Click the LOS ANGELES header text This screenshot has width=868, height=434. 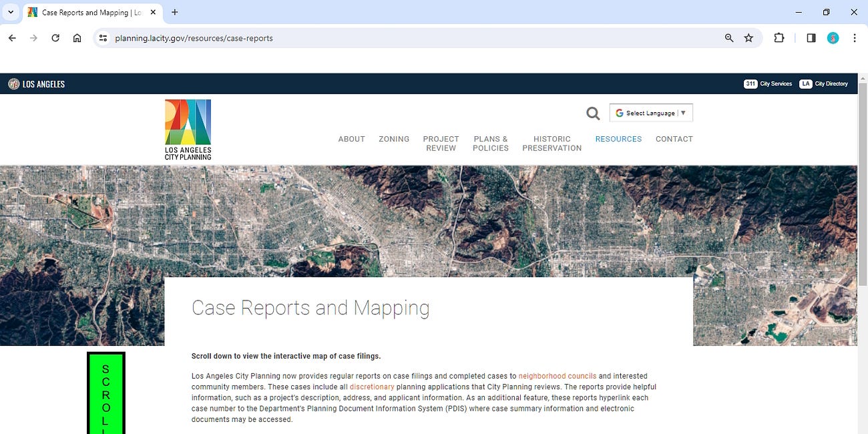[43, 84]
